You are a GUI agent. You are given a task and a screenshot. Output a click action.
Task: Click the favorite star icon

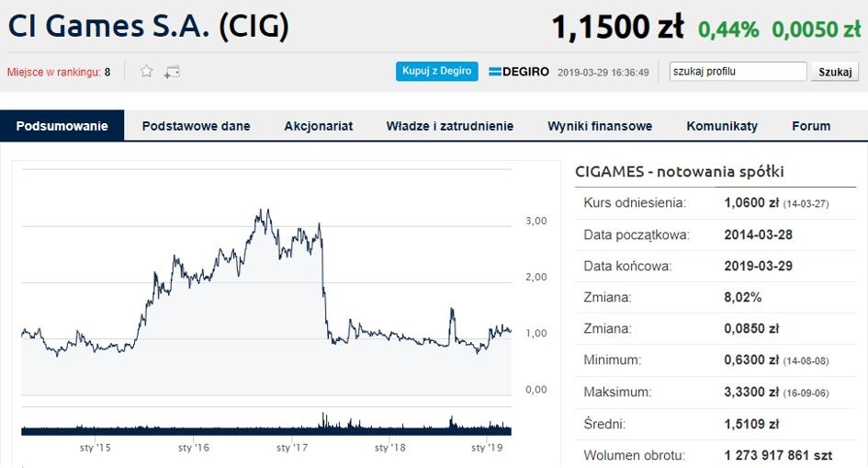click(146, 72)
